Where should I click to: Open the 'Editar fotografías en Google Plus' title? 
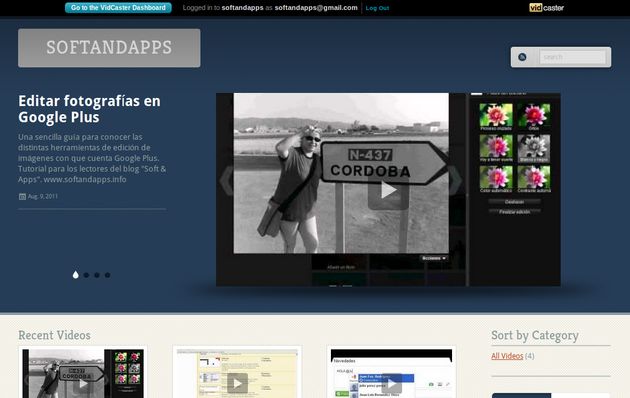tap(89, 109)
